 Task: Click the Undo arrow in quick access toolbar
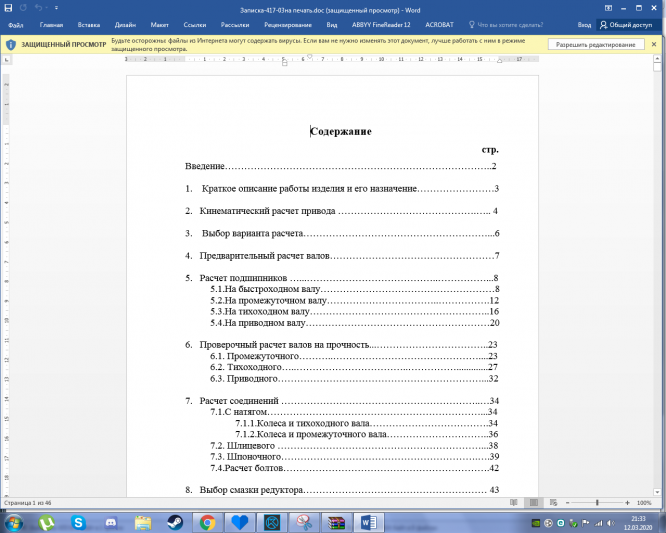pos(38,8)
